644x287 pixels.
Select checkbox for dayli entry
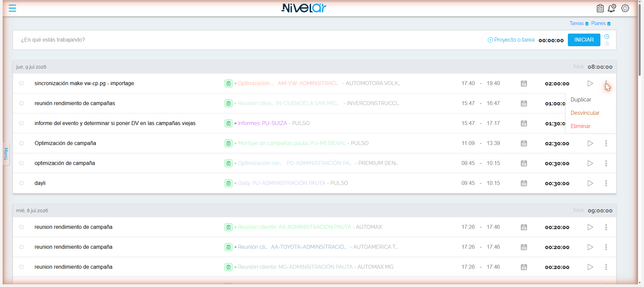(x=21, y=183)
